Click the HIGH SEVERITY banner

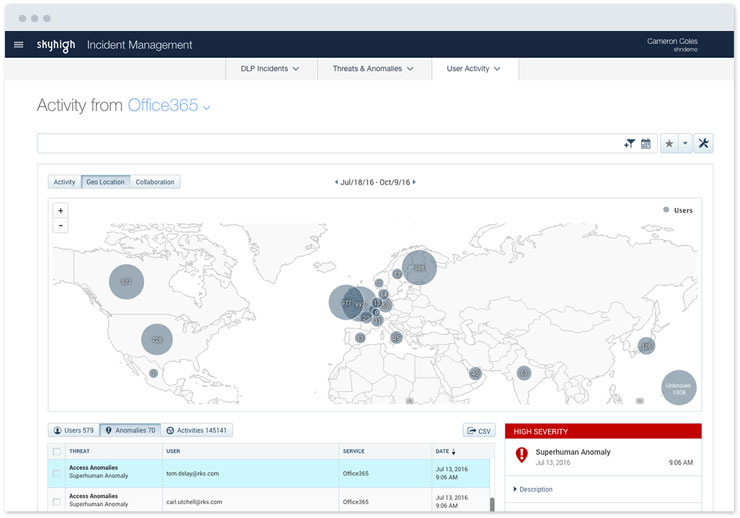(603, 431)
